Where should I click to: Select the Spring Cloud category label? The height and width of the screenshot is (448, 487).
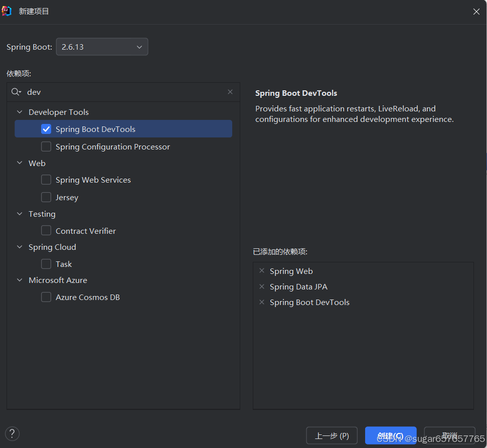tap(52, 247)
